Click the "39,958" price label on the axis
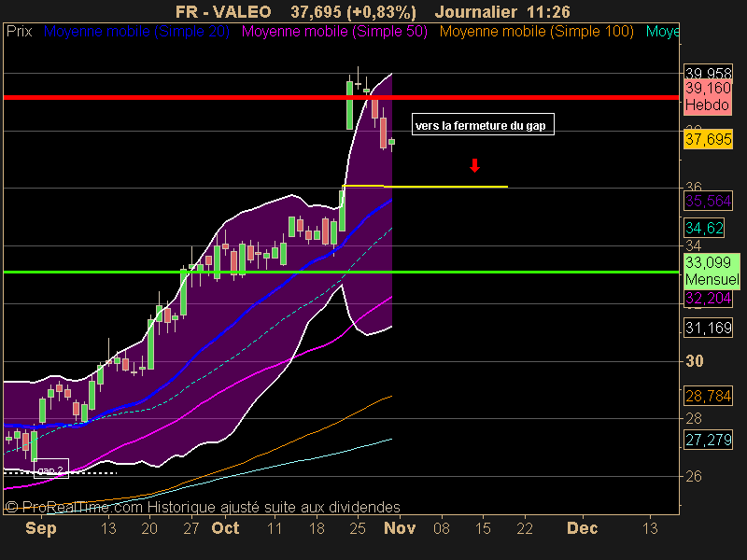Viewport: 747px width, 560px height. tap(708, 73)
